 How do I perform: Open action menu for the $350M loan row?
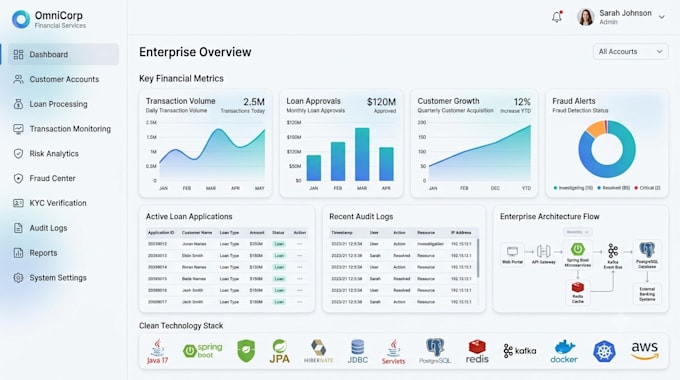click(300, 244)
